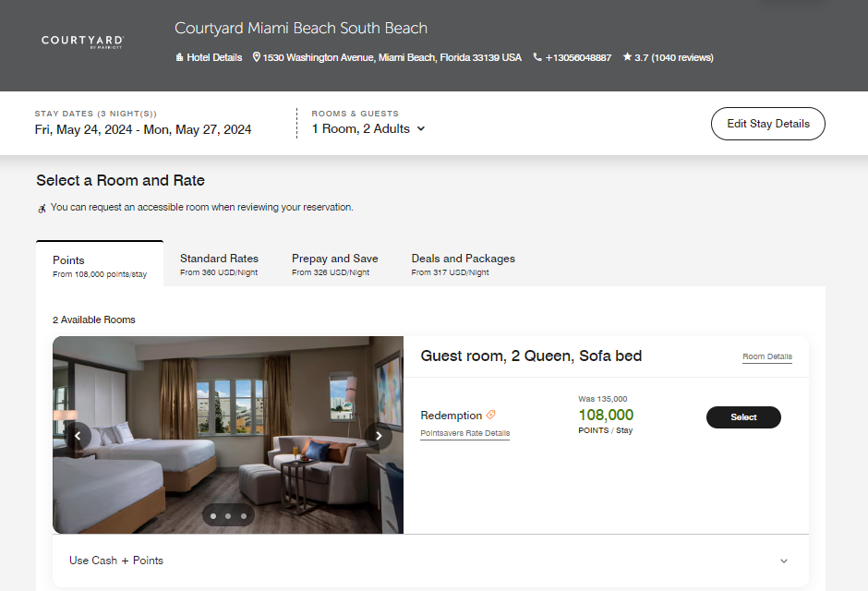Click the second carousel dot indicator
The height and width of the screenshot is (591, 868).
[x=227, y=514]
